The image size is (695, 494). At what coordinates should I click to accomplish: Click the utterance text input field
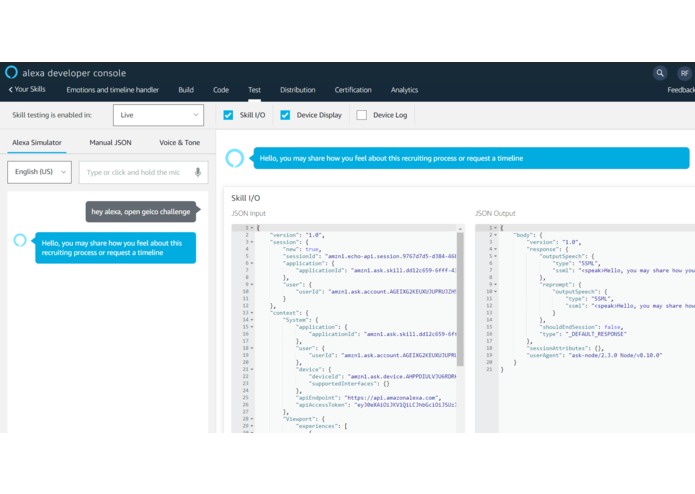click(x=143, y=172)
